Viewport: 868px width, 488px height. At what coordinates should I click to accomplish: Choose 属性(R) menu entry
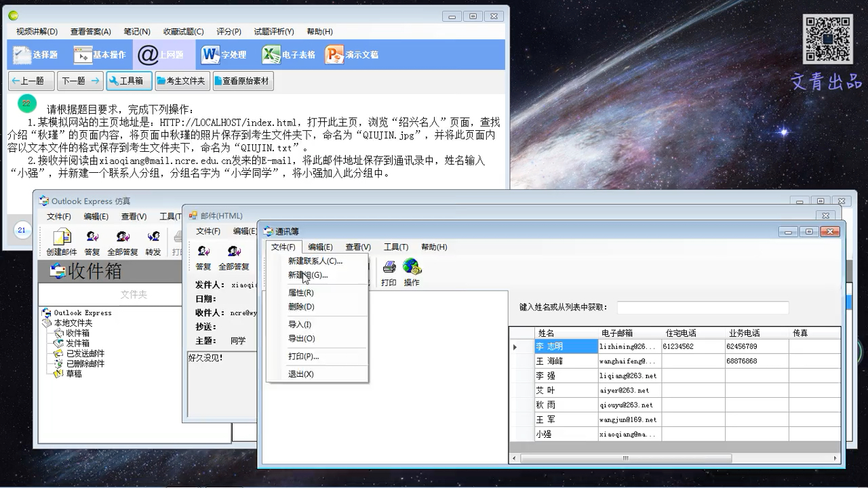(x=317, y=293)
